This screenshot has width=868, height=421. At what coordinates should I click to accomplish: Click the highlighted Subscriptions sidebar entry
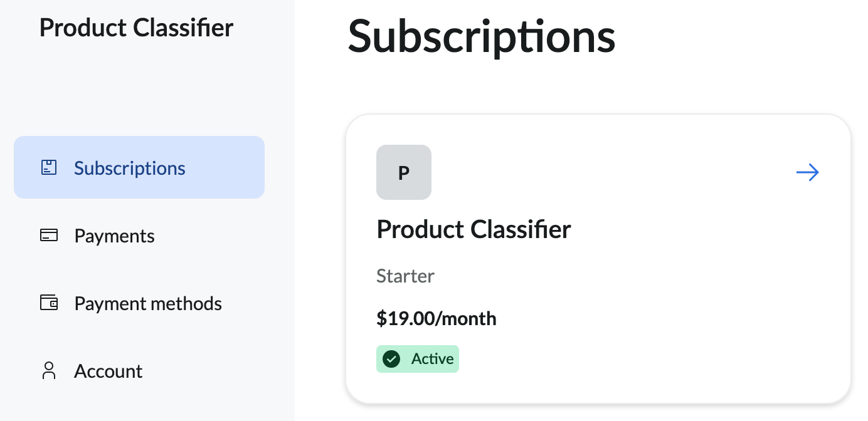coord(139,167)
